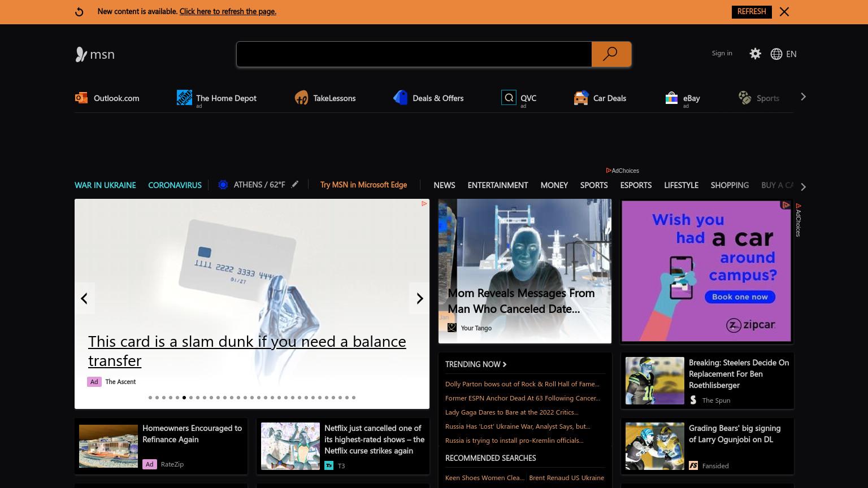
Task: Edit weather location pencil icon
Action: click(295, 184)
